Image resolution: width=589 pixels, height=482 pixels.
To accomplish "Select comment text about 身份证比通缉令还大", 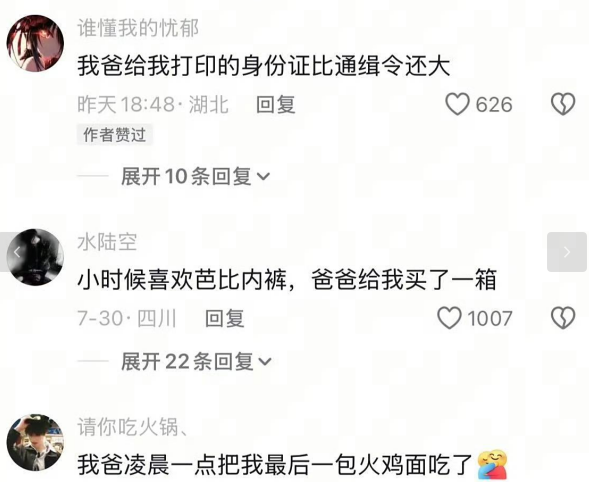I will pyautogui.click(x=264, y=66).
